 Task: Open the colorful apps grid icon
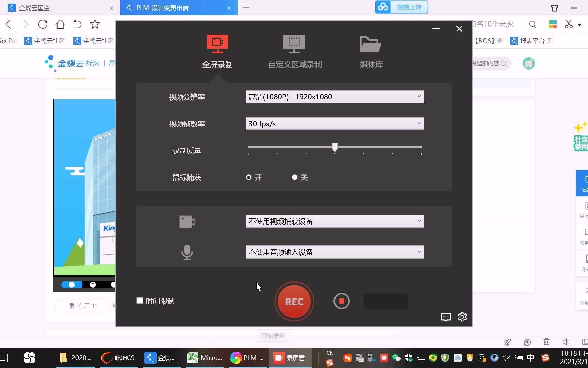pos(553,24)
